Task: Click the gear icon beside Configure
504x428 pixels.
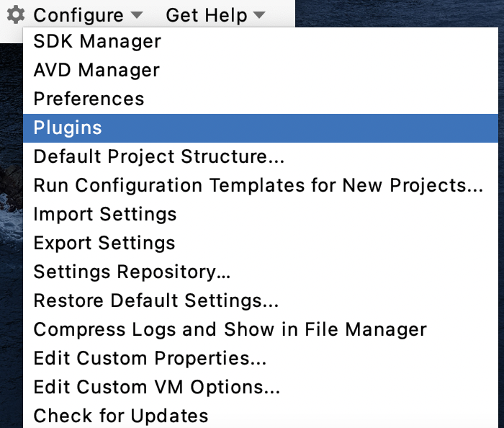Action: pyautogui.click(x=16, y=15)
